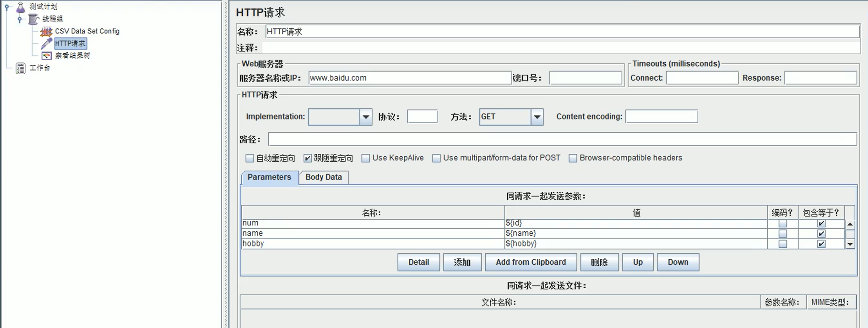Viewport: 868px width, 328px height.
Task: Click the name parameter name cell
Action: tap(373, 234)
